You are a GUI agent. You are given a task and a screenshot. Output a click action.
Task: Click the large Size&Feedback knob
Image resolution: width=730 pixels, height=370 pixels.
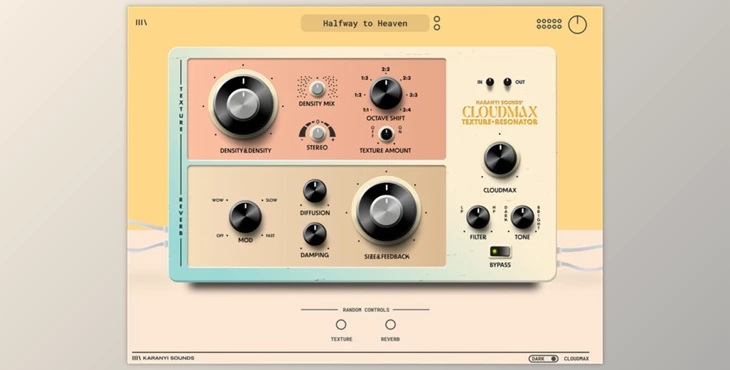(386, 211)
